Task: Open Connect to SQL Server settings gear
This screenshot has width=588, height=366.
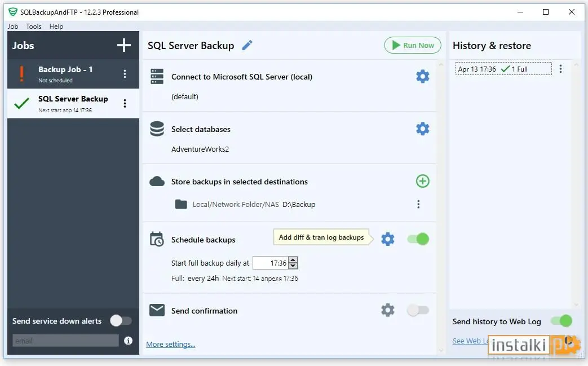Action: 423,77
